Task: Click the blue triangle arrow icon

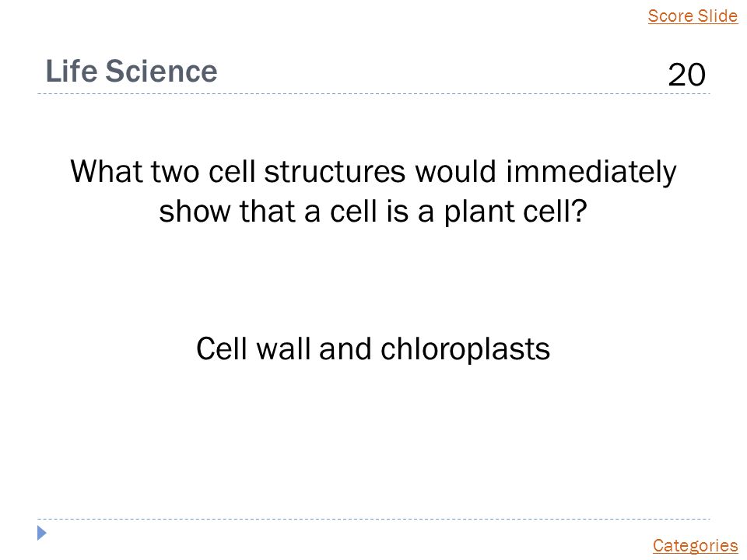Action: (x=42, y=533)
